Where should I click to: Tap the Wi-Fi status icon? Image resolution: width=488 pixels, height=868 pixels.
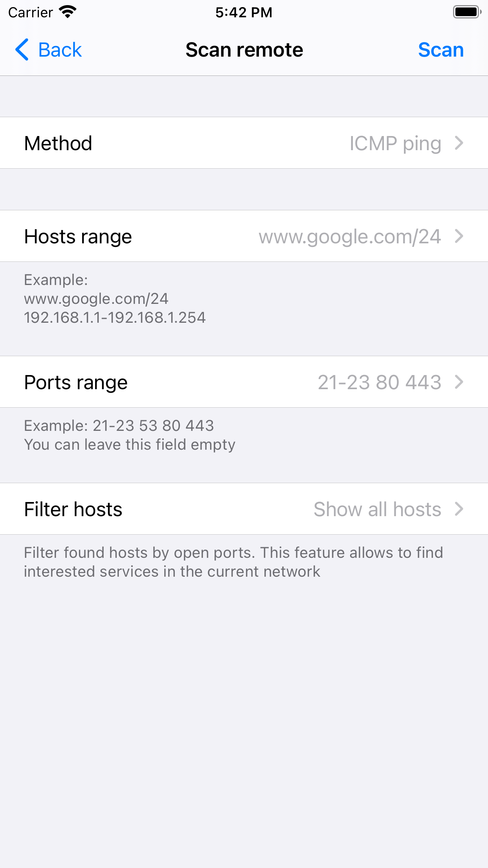(68, 11)
